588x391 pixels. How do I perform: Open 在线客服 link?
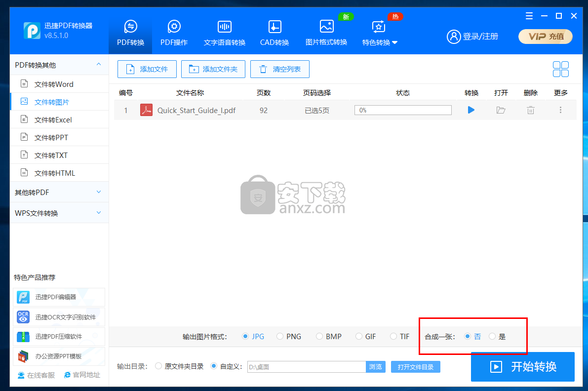pyautogui.click(x=37, y=375)
